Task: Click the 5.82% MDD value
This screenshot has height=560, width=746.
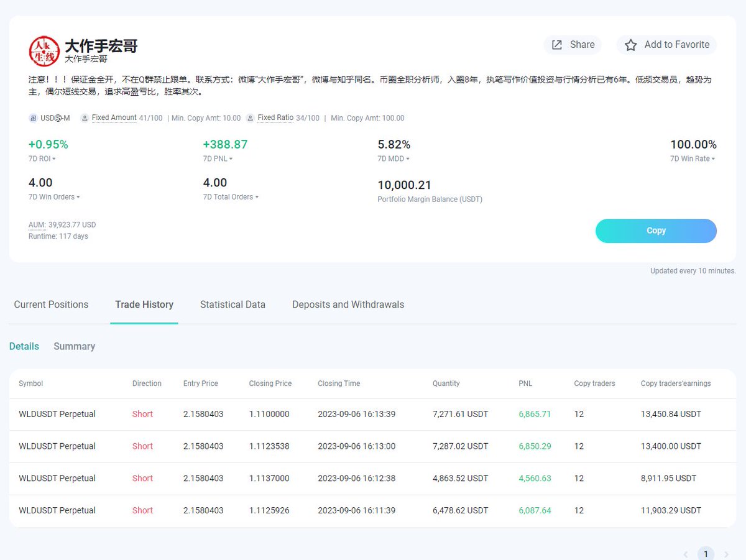Action: (x=394, y=145)
